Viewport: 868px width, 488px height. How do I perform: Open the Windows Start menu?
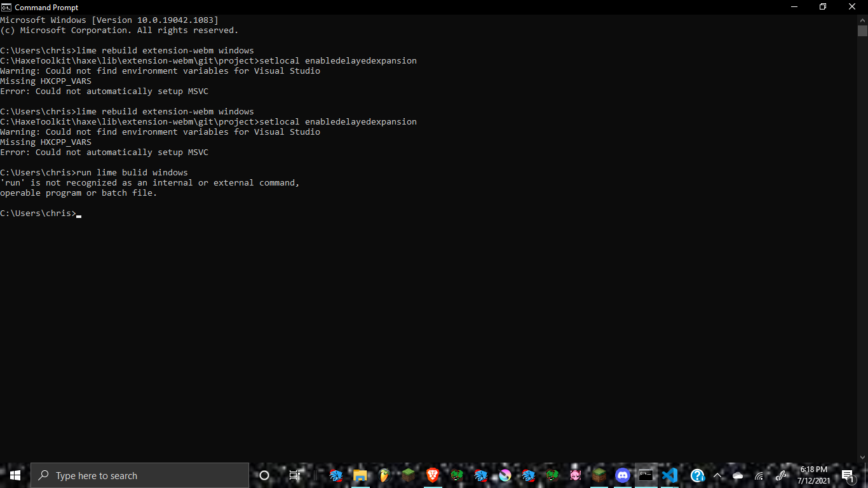[15, 475]
